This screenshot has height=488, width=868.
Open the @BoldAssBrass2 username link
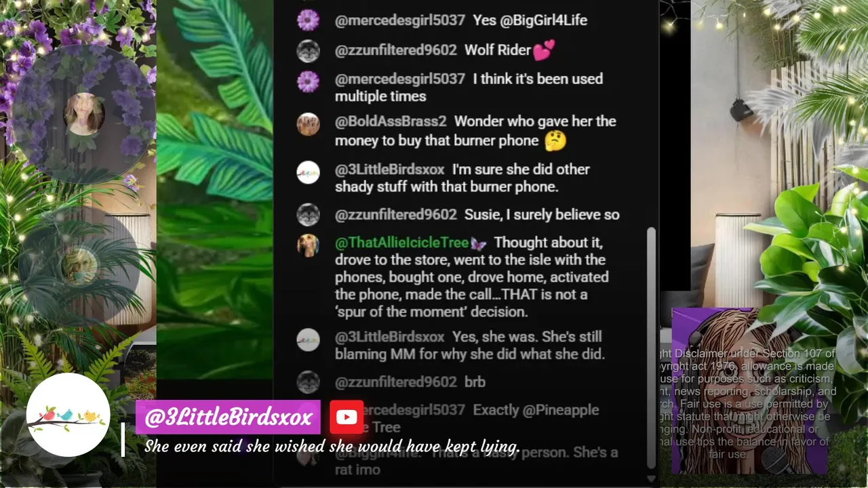[x=391, y=121]
